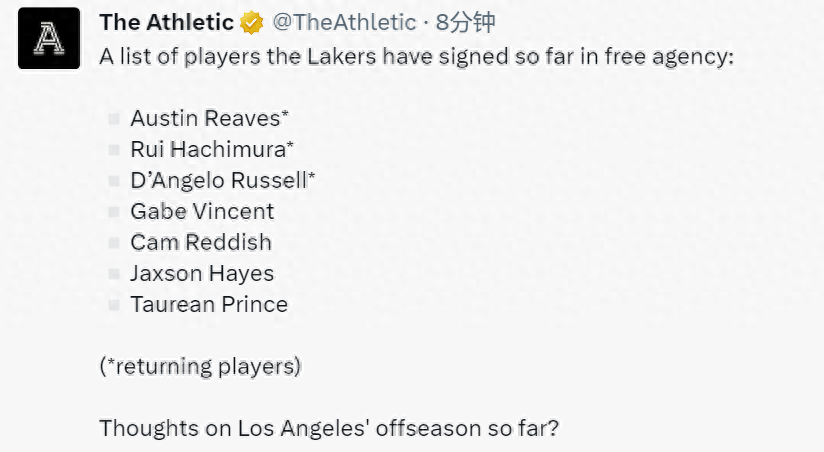Click the Gabe Vincent list entry
824x452 pixels.
pyautogui.click(x=202, y=211)
